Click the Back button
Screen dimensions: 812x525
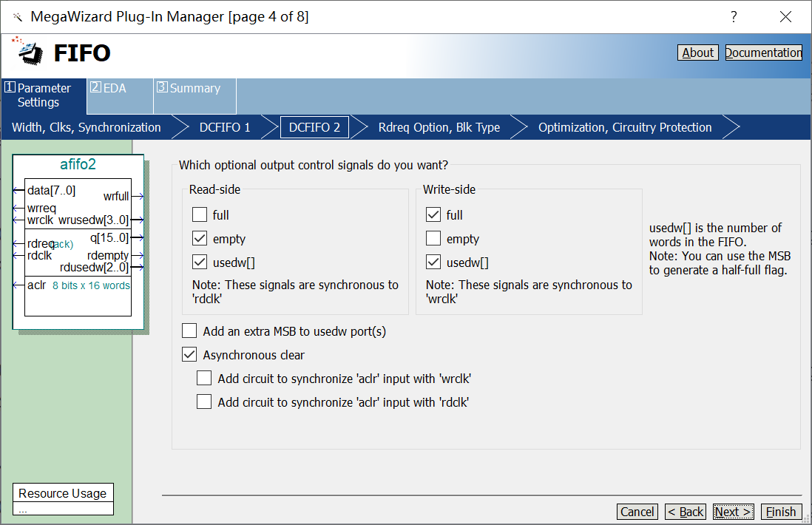coord(686,512)
